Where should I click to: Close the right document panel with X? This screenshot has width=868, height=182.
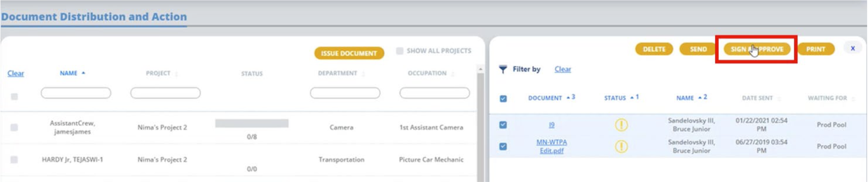tap(853, 48)
